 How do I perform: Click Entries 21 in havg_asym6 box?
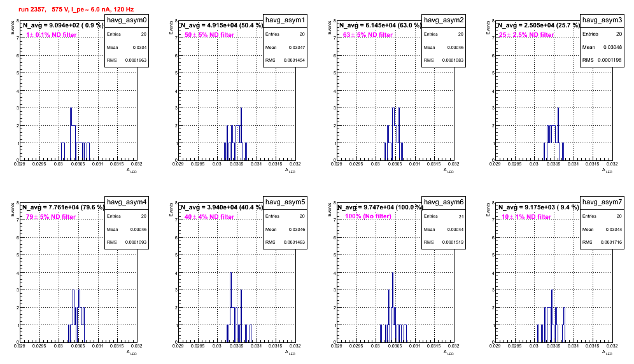pos(444,216)
